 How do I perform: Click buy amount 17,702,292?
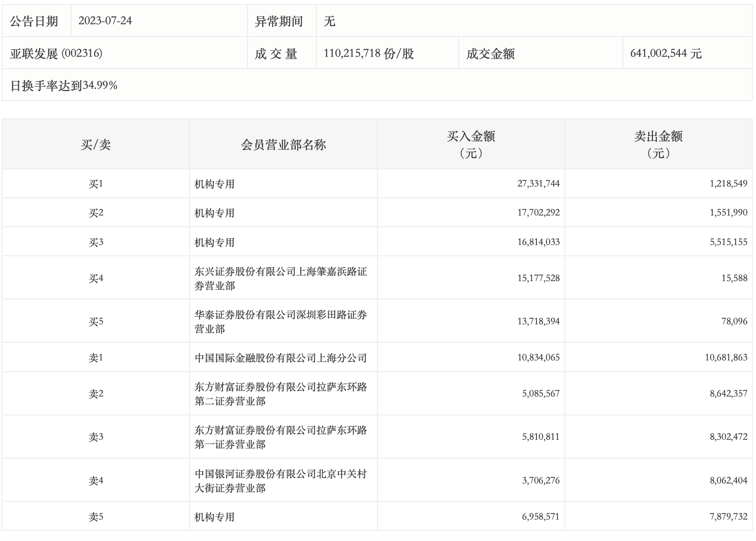tap(539, 213)
